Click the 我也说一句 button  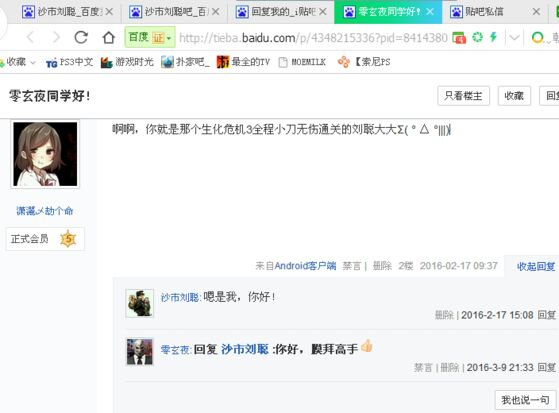(x=525, y=400)
